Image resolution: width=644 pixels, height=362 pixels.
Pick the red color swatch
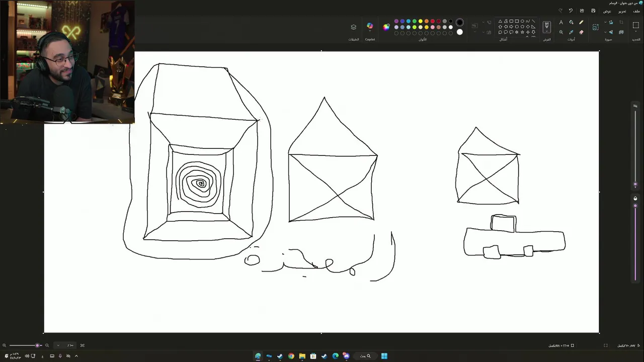[x=433, y=21]
